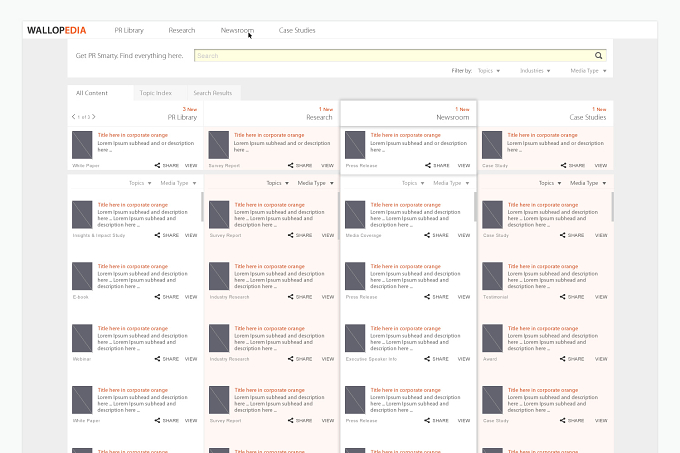The image size is (680, 453).
Task: View the Award item
Action: point(601,359)
